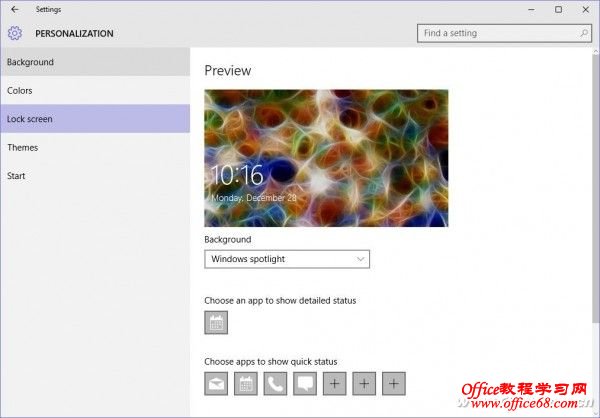The width and height of the screenshot is (600, 418).
Task: Maximize the Settings window
Action: tap(559, 10)
